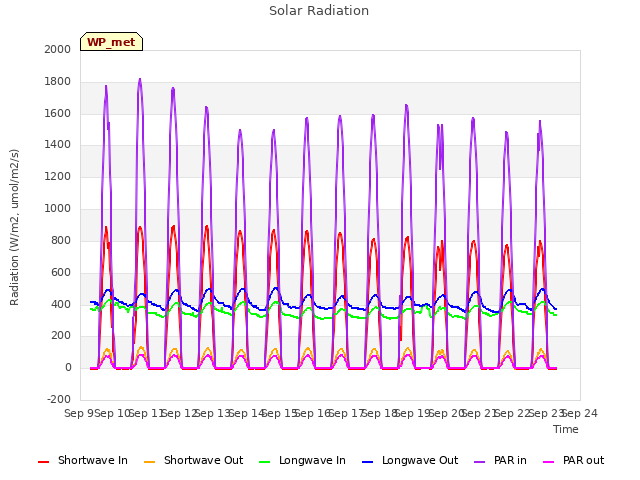Toggle PAR out legend entry
The height and width of the screenshot is (480, 640).
(x=573, y=460)
